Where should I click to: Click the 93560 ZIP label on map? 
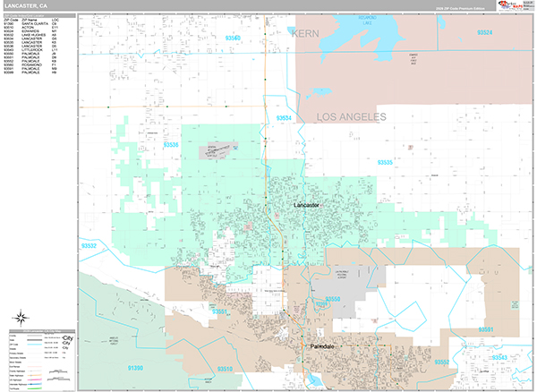(233, 38)
